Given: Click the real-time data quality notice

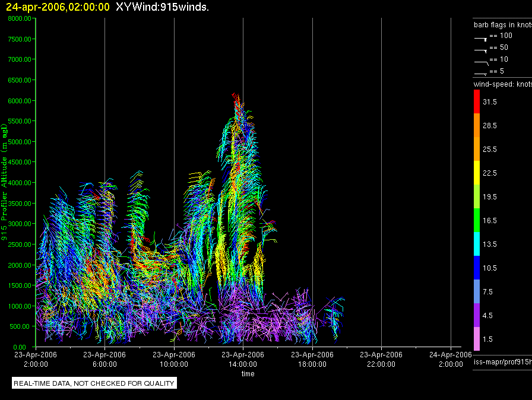Looking at the screenshot, I should pos(94,383).
